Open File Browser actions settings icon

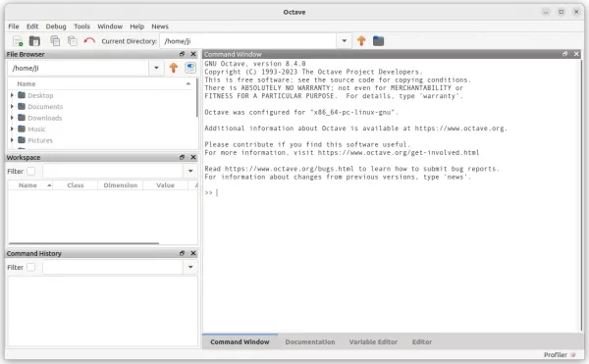click(x=190, y=68)
